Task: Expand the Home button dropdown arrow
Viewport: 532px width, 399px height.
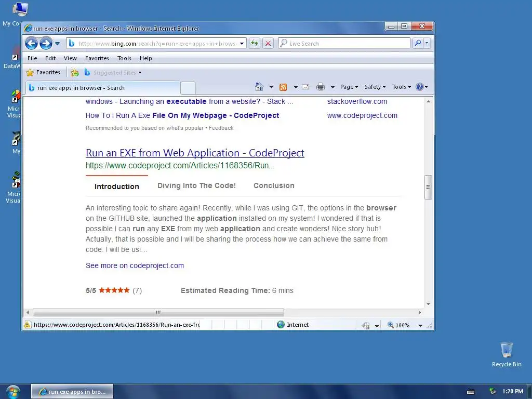Action: click(x=271, y=87)
